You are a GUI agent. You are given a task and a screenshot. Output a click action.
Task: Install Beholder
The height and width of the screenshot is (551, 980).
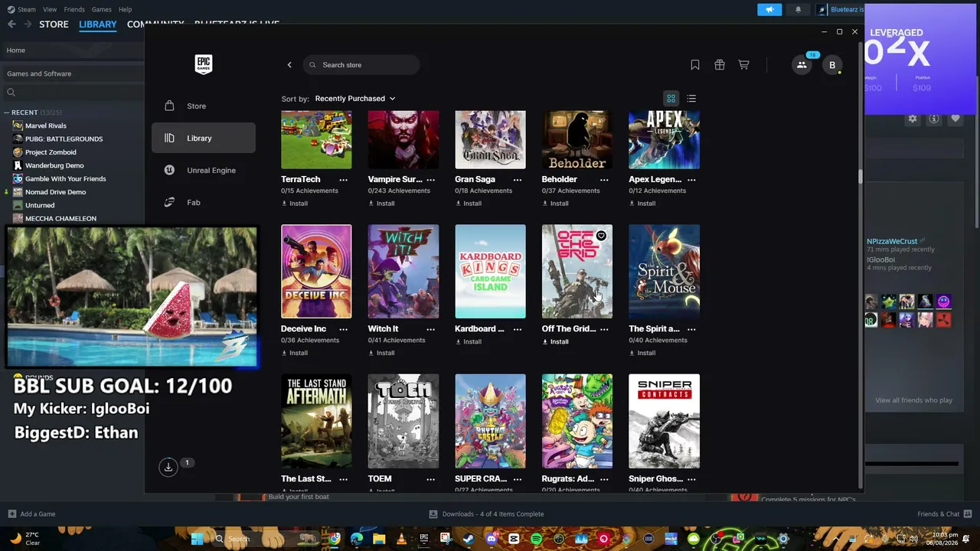click(x=555, y=204)
